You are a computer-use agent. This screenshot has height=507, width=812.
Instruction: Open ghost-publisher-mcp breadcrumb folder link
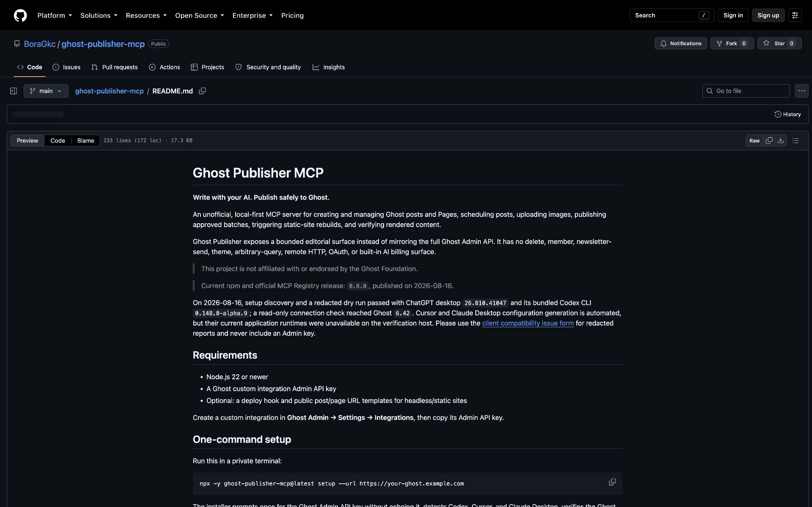109,91
